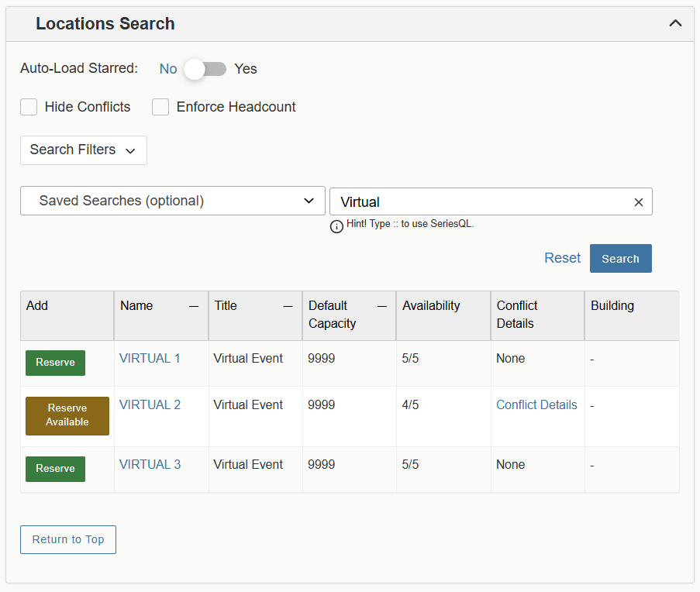Click the hint info icon
This screenshot has height=592, width=700.
coord(336,226)
